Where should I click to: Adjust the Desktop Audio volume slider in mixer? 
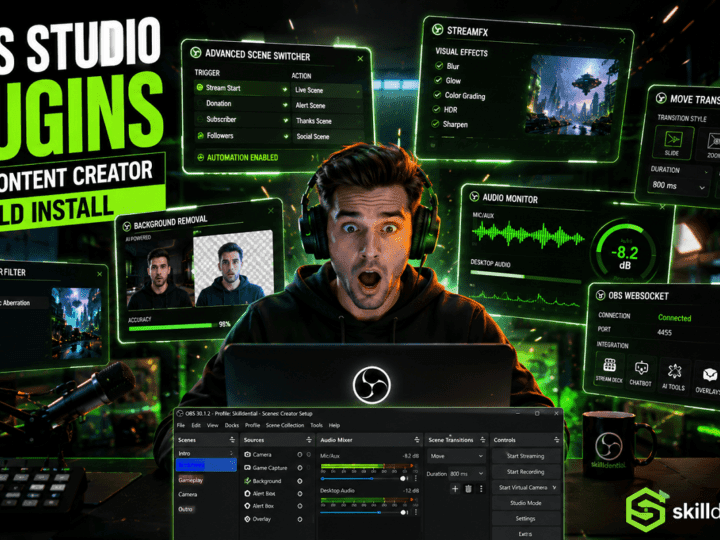363,512
